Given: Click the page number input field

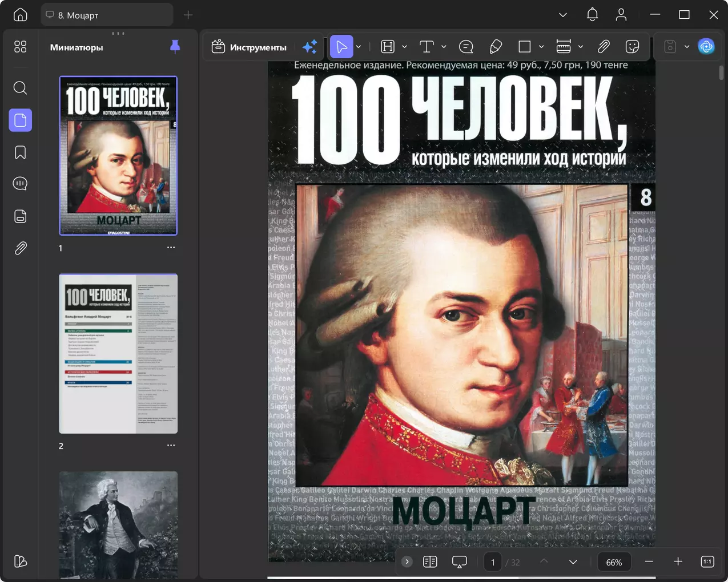Looking at the screenshot, I should coord(493,563).
